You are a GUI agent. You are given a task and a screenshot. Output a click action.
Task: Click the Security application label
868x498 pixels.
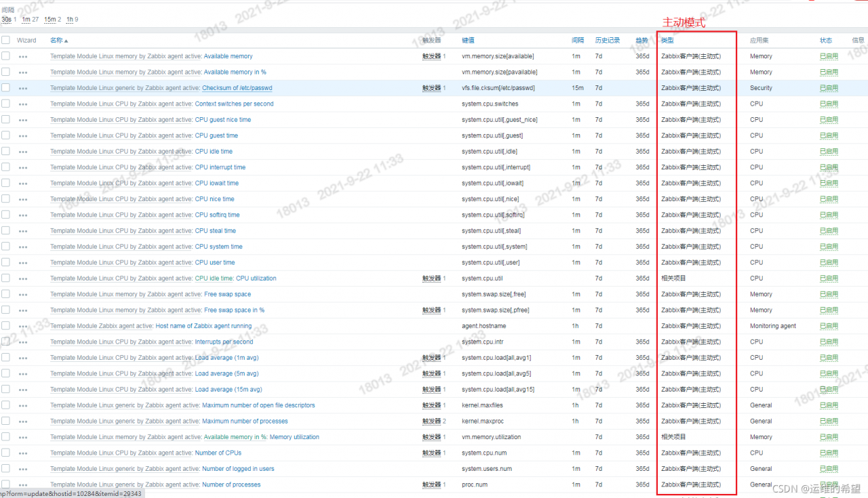[761, 88]
